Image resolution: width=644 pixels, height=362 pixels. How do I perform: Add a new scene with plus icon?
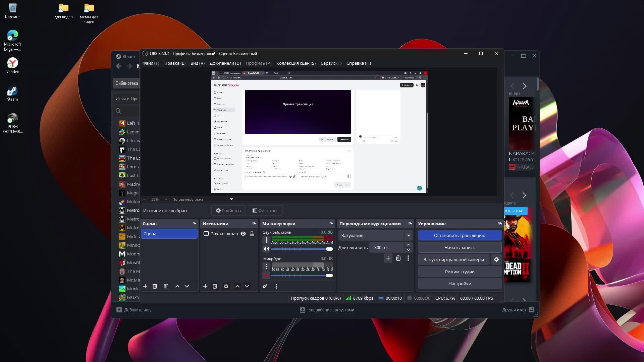[145, 286]
